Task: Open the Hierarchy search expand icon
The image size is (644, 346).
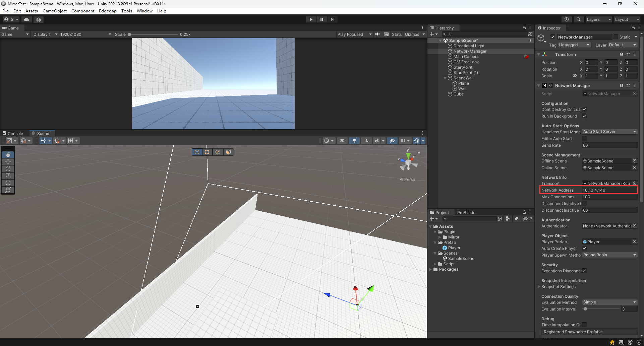Action: coord(530,34)
